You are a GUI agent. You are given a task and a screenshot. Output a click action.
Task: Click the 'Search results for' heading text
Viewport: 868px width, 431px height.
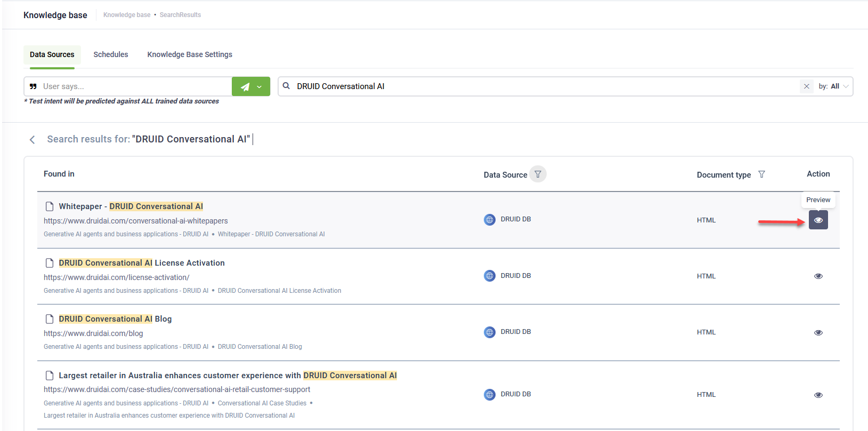coord(88,139)
